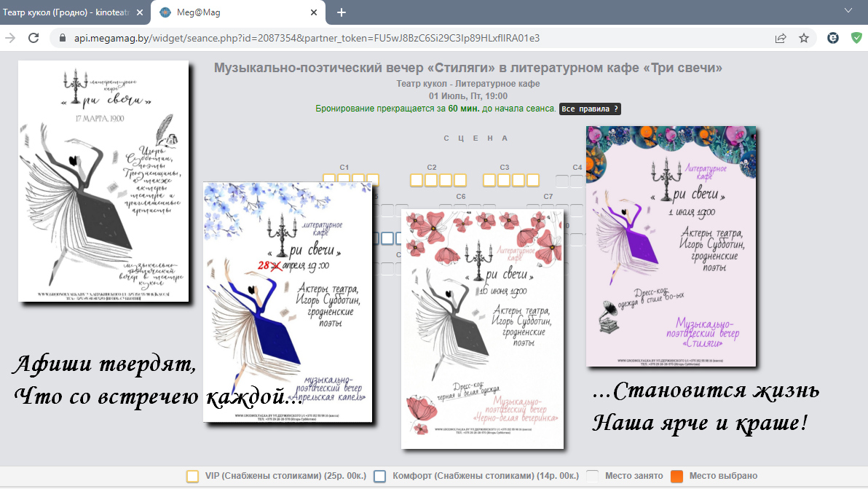
Task: Click the yellow VIP legend swatch
Action: point(192,476)
